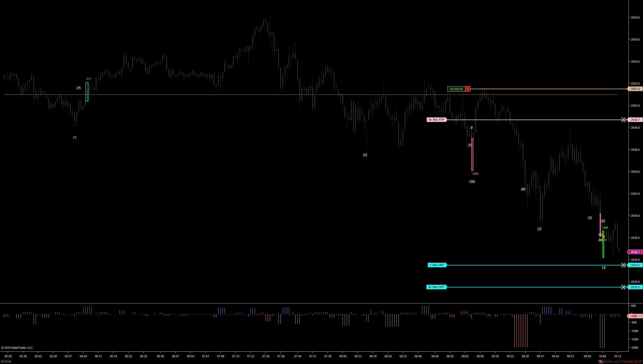
Task: Click the GC 12-24 instrument label
Action: click(6, 362)
